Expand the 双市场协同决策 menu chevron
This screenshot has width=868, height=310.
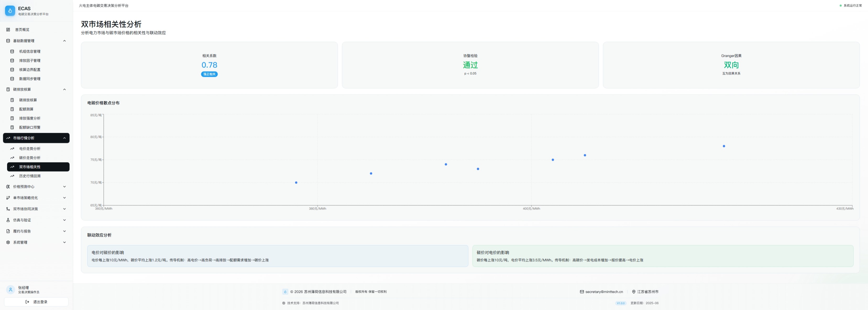click(64, 209)
